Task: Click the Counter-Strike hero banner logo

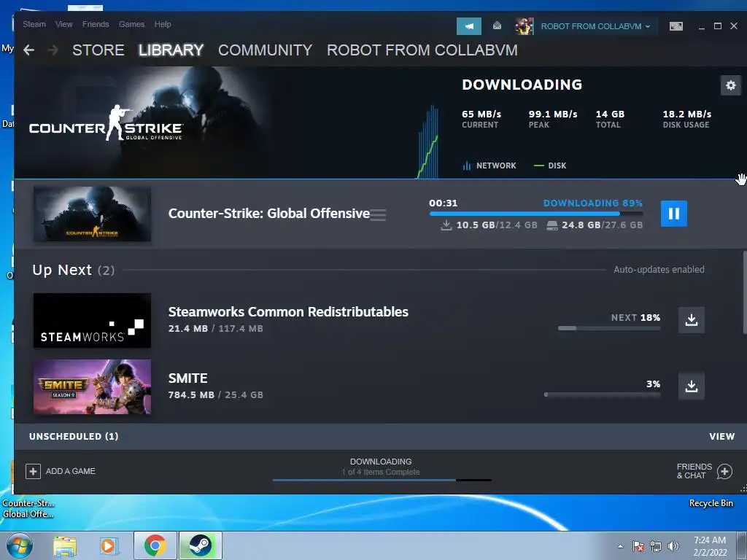Action: point(105,123)
